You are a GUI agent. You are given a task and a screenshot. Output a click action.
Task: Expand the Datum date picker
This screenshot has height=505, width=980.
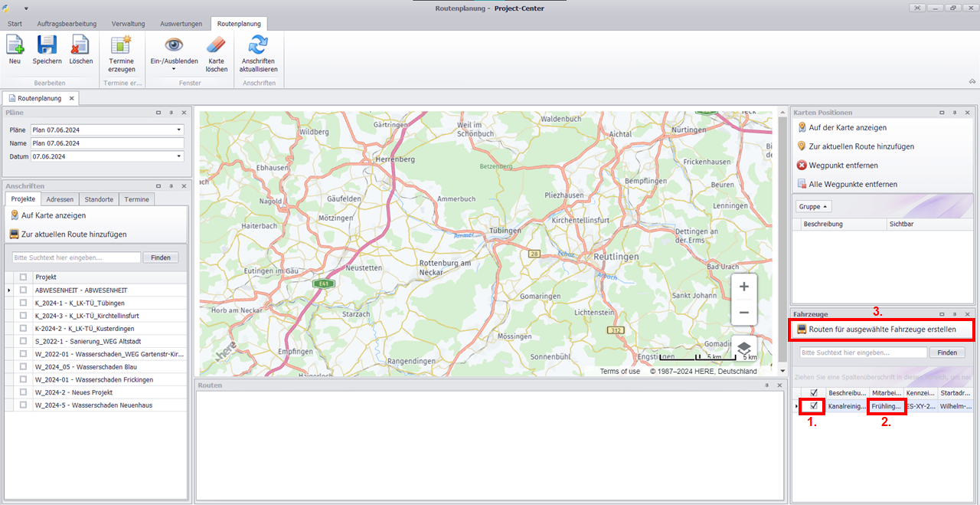[179, 156]
